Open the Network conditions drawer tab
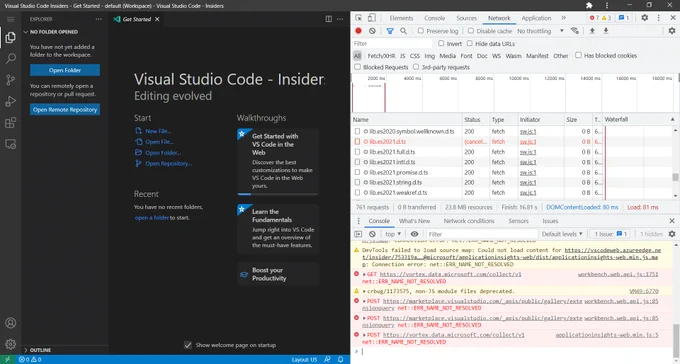 tap(469, 221)
